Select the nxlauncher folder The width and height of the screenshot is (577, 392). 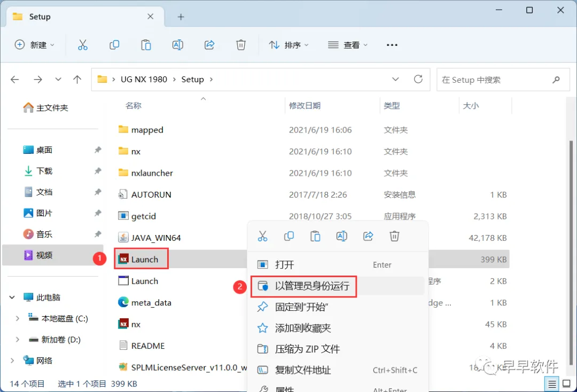coord(145,173)
